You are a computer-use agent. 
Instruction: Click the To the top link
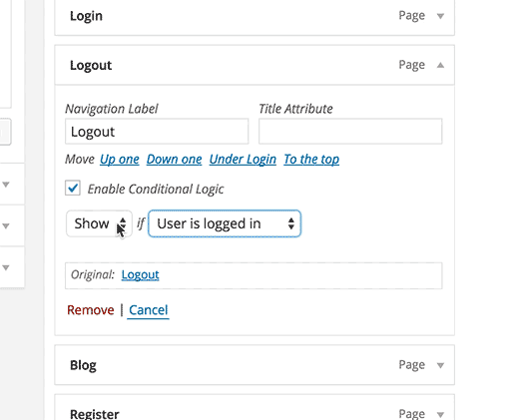coord(311,160)
